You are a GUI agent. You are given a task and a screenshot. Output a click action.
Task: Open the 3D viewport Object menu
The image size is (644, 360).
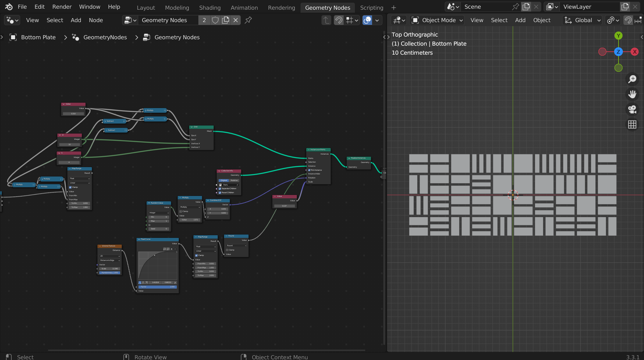tap(542, 20)
